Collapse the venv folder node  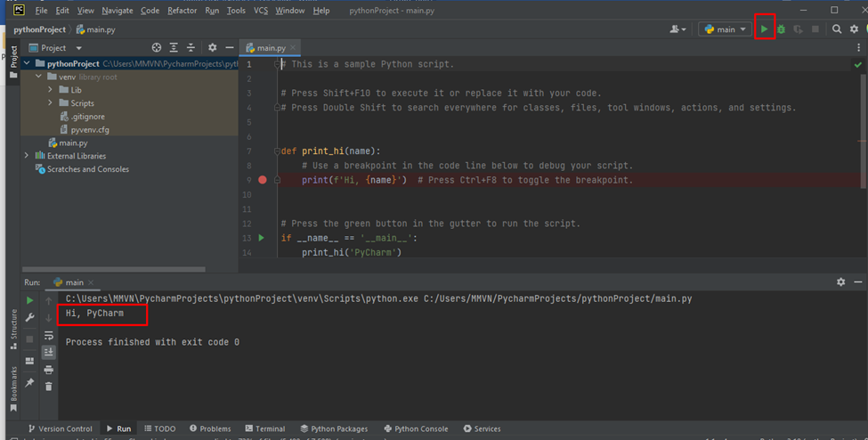click(38, 77)
